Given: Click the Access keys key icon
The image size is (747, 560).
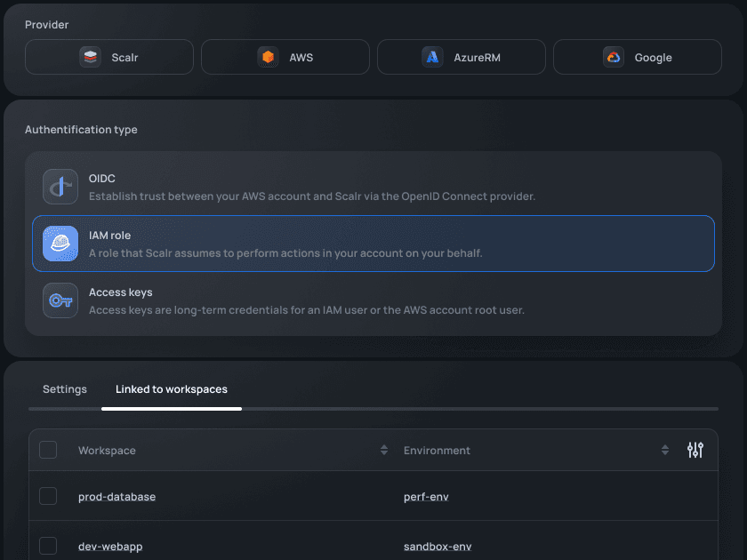Looking at the screenshot, I should pyautogui.click(x=60, y=300).
